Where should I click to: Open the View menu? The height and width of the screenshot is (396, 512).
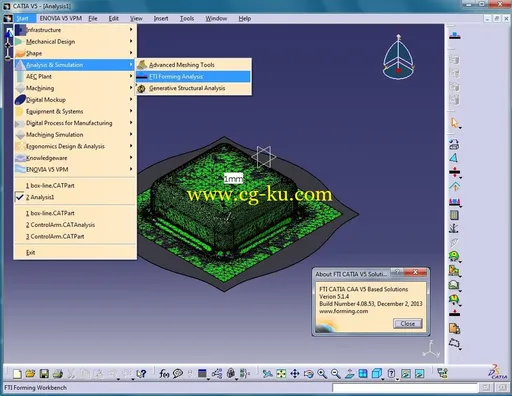tap(136, 18)
